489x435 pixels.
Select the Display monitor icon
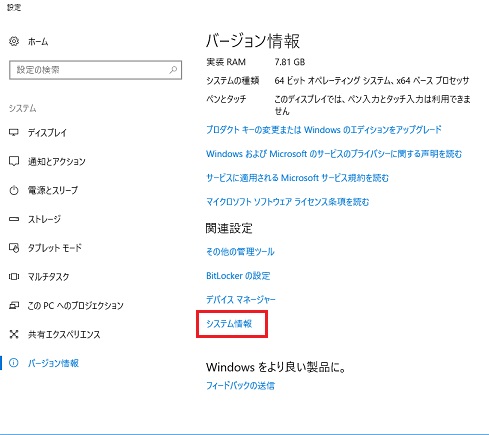click(14, 133)
